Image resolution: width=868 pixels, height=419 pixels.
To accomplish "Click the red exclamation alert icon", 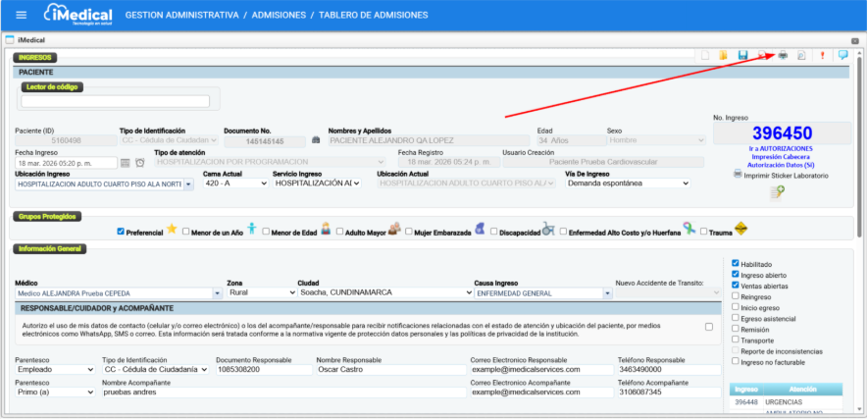I will coord(822,56).
